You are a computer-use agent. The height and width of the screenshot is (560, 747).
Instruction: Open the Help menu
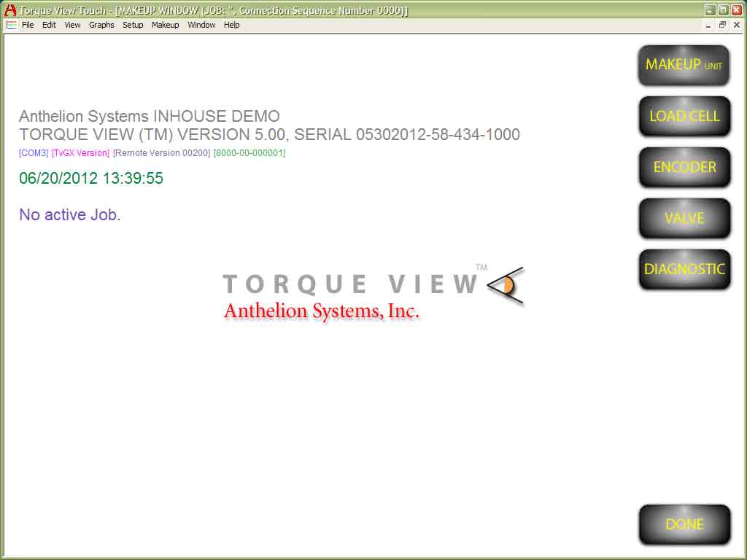(231, 25)
